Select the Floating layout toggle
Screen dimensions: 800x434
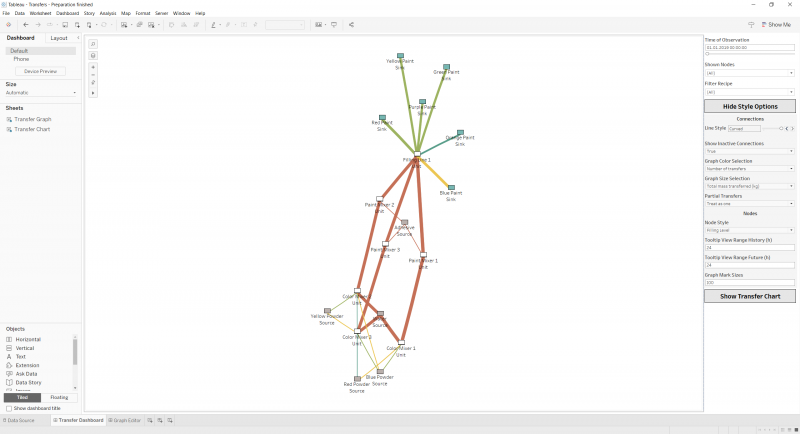(x=59, y=397)
